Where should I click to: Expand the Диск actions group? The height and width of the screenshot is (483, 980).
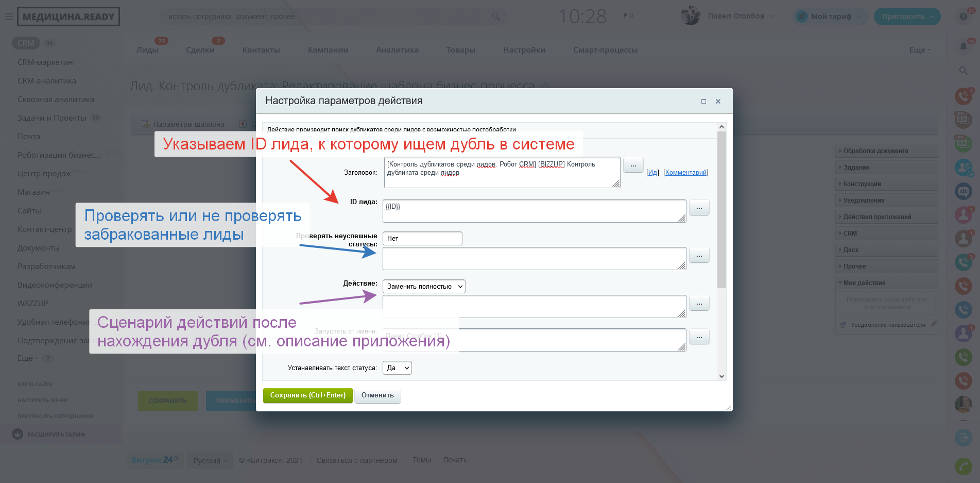coord(886,250)
